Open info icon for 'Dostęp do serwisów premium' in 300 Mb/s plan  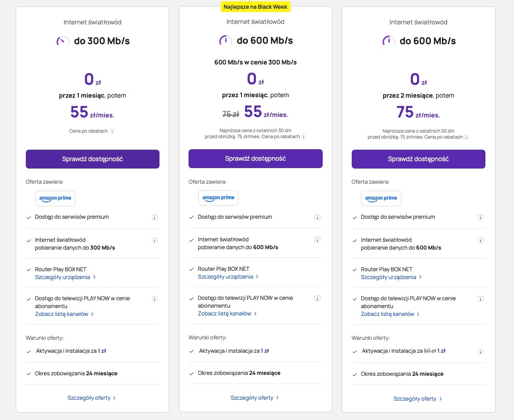[154, 217]
